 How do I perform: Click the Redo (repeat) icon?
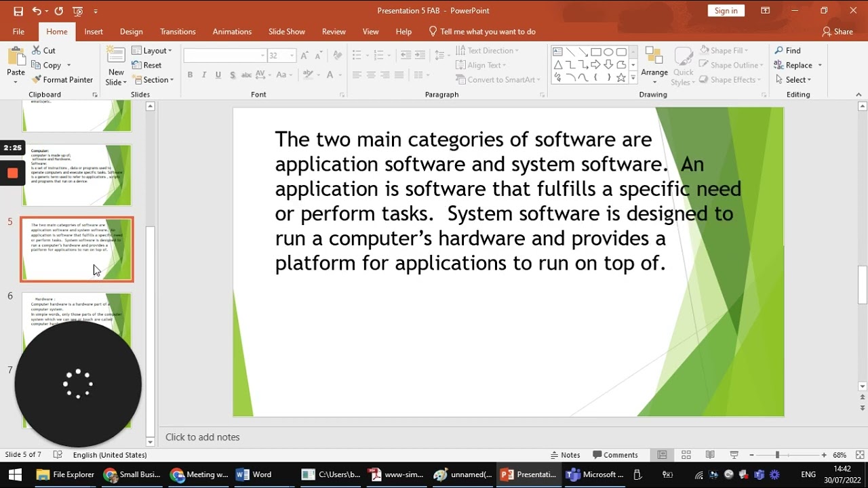[x=59, y=11]
